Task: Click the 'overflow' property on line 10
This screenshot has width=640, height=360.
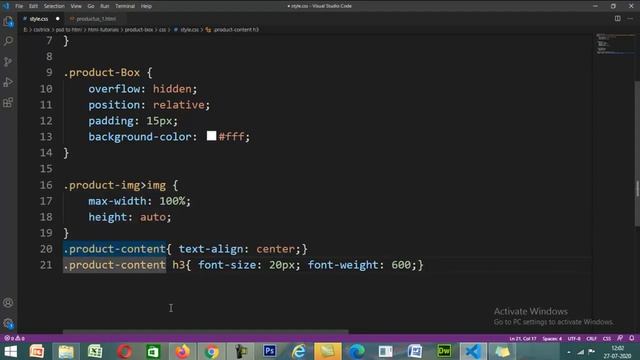Action: click(x=113, y=89)
